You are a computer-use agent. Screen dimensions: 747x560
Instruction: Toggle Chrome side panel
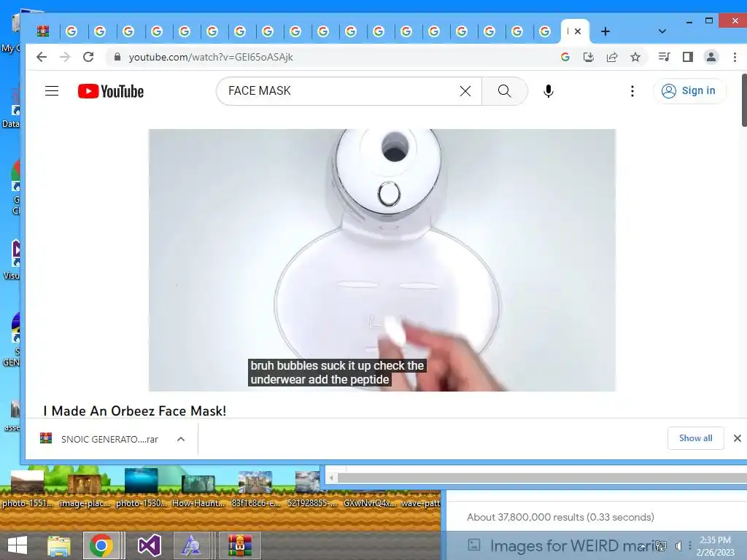[687, 57]
